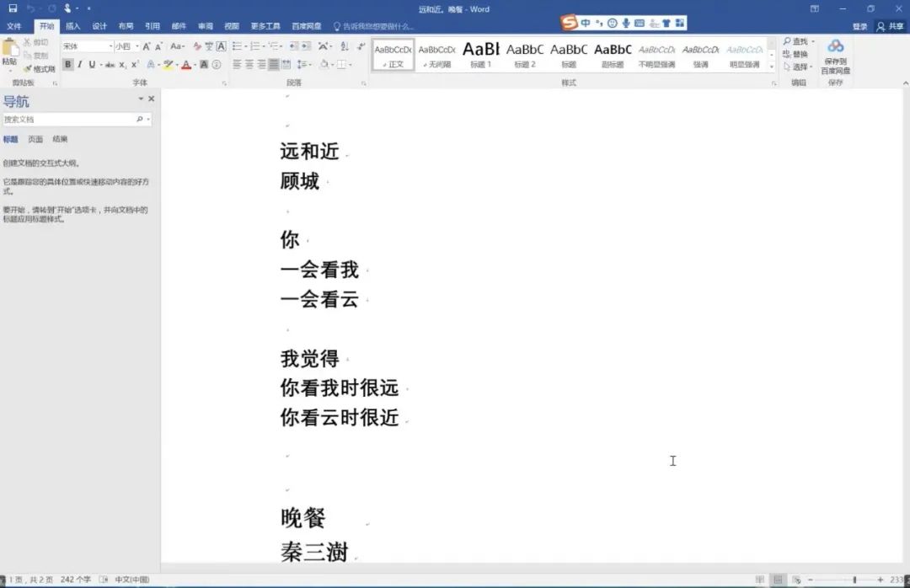Paste clipboard contents with 粘贴 button
This screenshot has width=910, height=588.
(x=9, y=54)
